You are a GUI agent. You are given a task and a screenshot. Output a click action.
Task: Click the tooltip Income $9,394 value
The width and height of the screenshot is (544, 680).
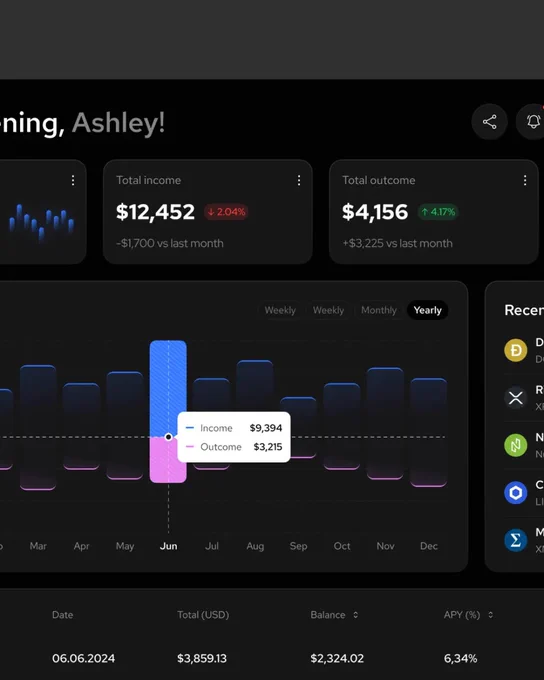(266, 428)
